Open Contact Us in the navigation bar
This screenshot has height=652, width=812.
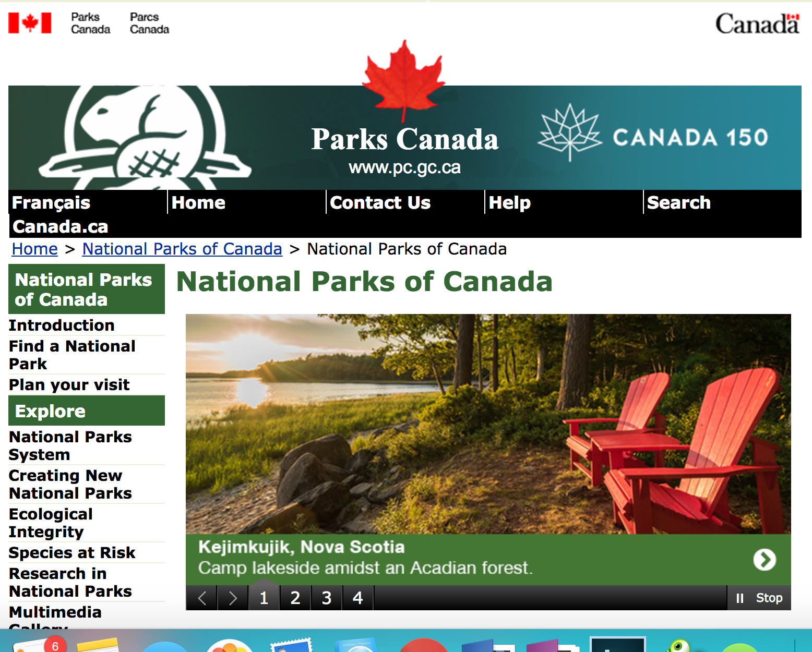pyautogui.click(x=380, y=202)
